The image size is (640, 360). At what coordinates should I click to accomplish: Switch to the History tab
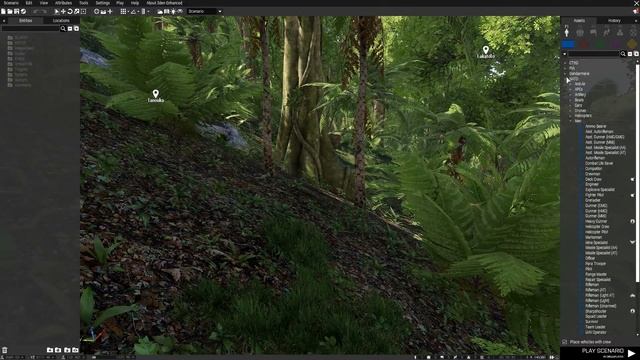coord(614,20)
